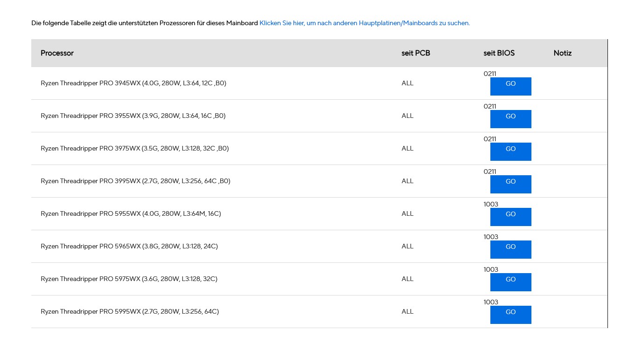Open BIOS download for Threadripper PRO 5965WX
This screenshot has width=642, height=364.
coord(510,249)
